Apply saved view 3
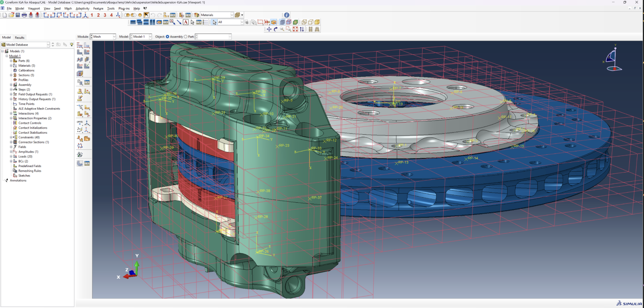This screenshot has height=308, width=644. pyautogui.click(x=105, y=15)
